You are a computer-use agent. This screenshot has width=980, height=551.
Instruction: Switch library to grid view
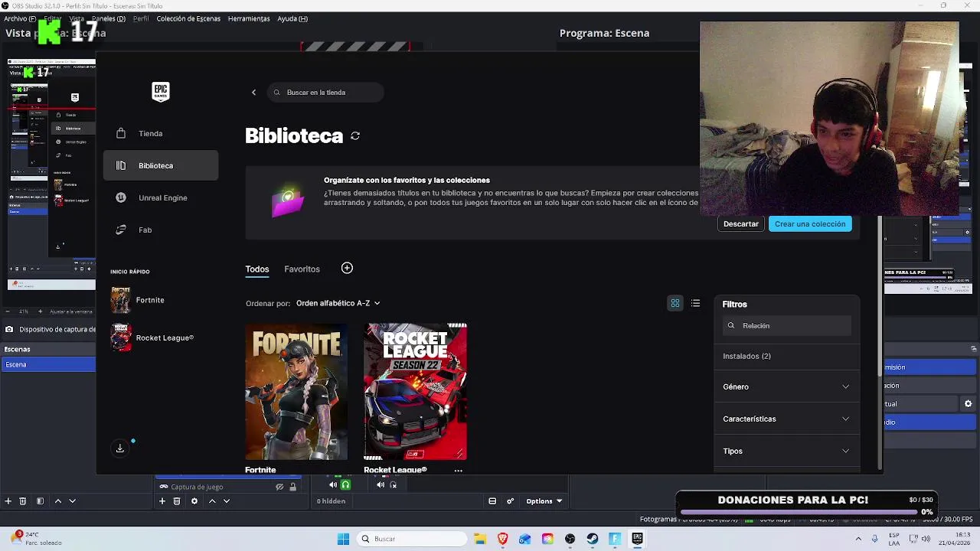(675, 304)
